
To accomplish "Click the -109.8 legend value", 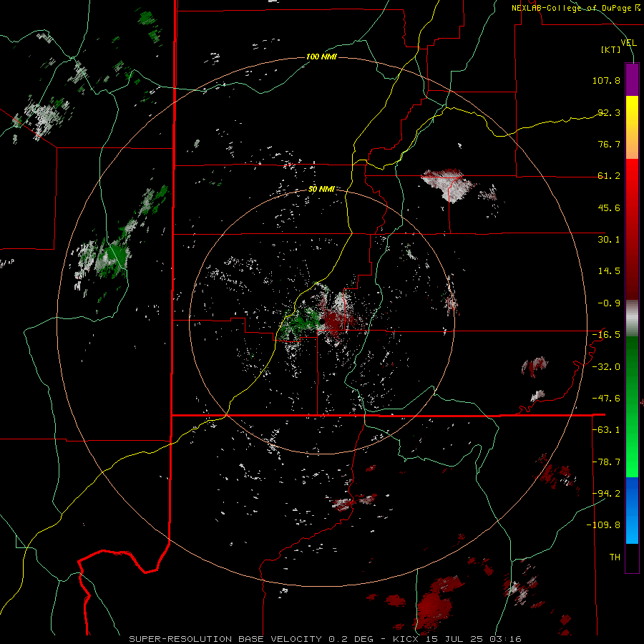I will [x=603, y=525].
